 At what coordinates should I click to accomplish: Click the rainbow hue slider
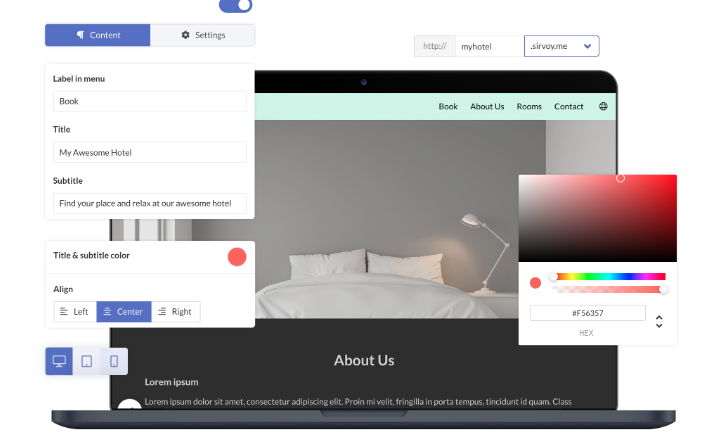pos(609,277)
